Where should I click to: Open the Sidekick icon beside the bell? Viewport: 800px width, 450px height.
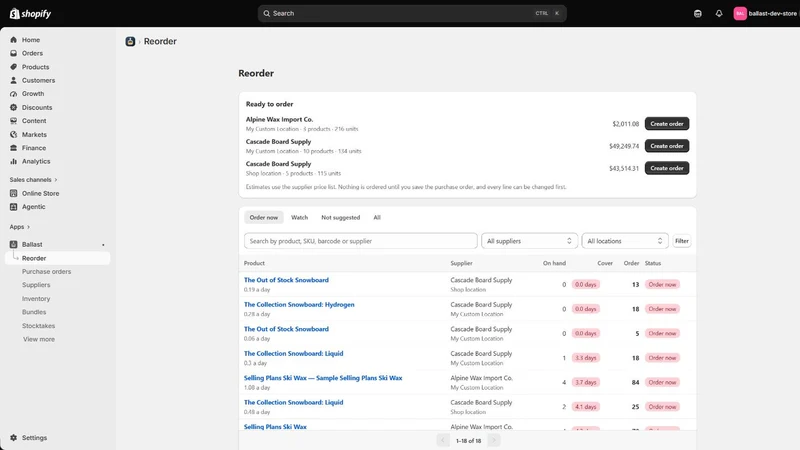click(x=697, y=14)
